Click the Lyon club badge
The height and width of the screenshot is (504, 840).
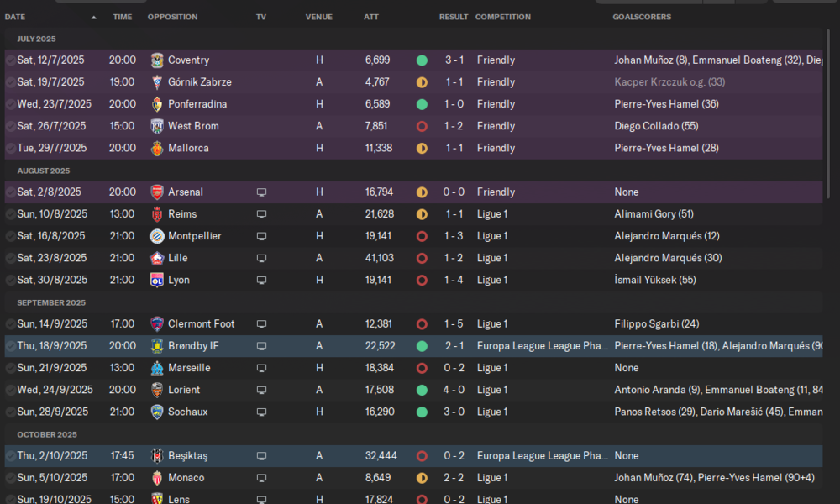156,280
